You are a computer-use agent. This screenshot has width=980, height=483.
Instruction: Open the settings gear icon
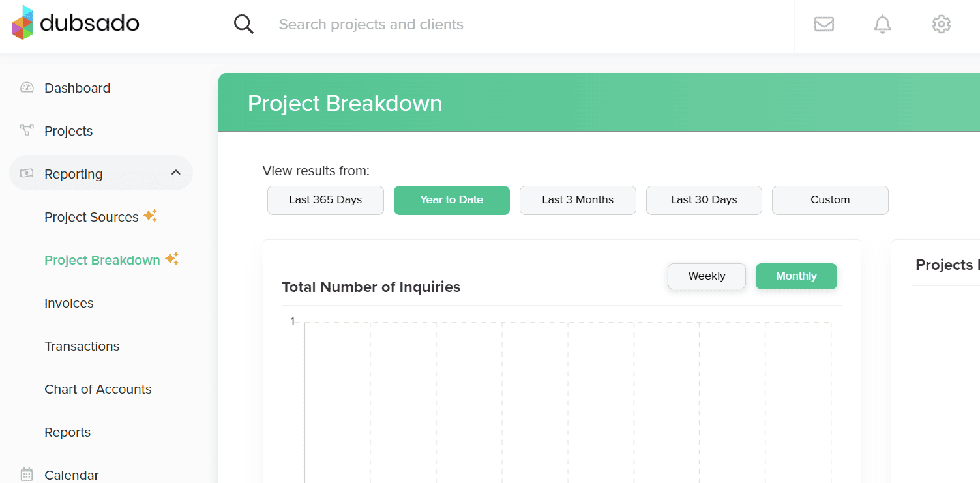(x=941, y=24)
